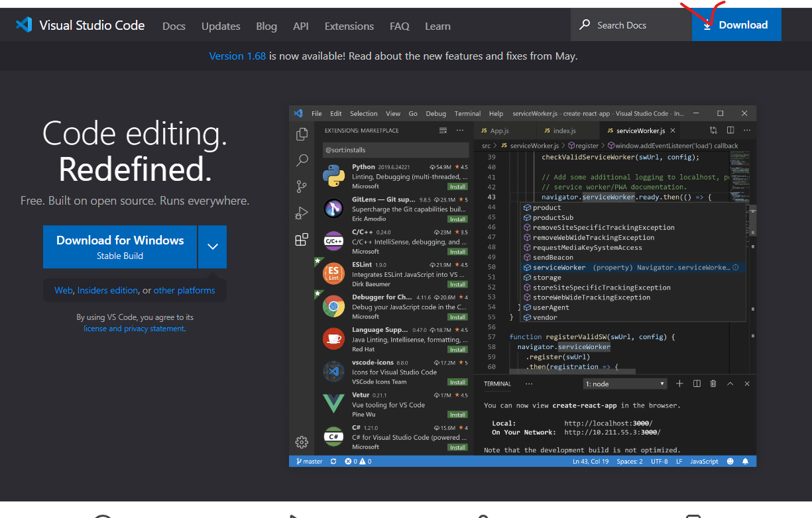The height and width of the screenshot is (518, 812).
Task: Click the VS Code logo in the editor title bar
Action: [x=298, y=113]
